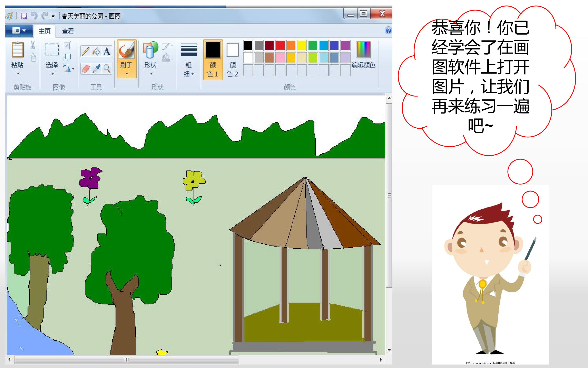Pick the pink color swatch
This screenshot has width=588, height=368.
pyautogui.click(x=280, y=58)
